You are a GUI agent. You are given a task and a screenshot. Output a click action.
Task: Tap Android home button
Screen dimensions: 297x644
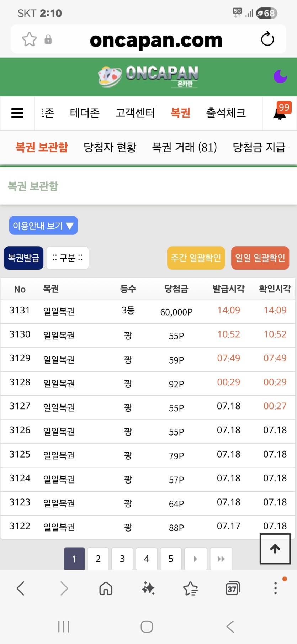[x=147, y=627]
